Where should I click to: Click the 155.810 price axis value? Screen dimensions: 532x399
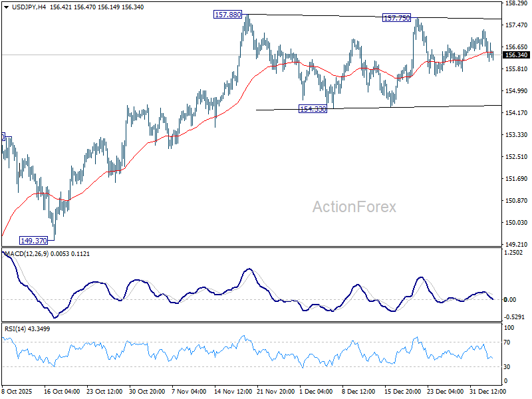tap(517, 69)
